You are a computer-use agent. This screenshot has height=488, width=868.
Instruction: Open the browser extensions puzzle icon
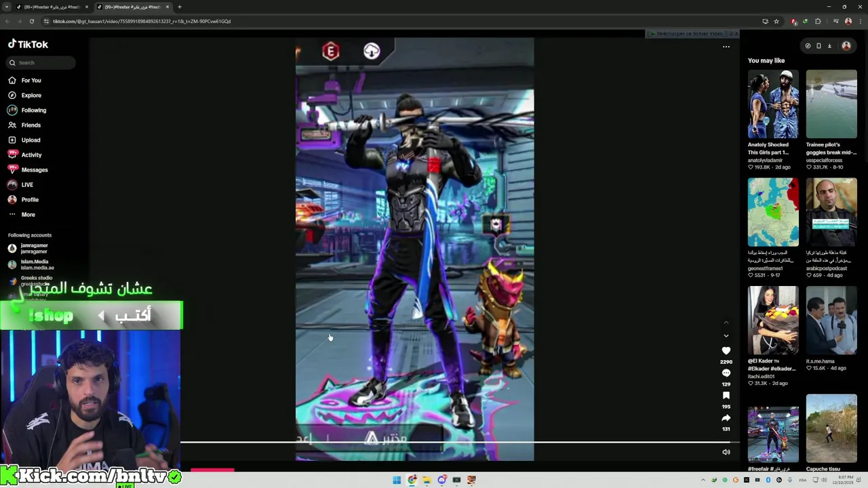click(x=818, y=21)
